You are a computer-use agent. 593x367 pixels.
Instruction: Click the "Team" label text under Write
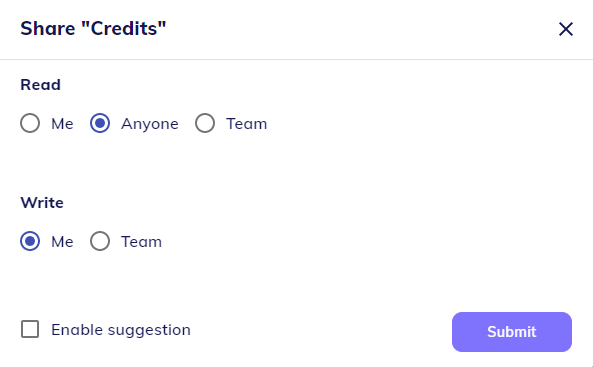[x=141, y=242]
